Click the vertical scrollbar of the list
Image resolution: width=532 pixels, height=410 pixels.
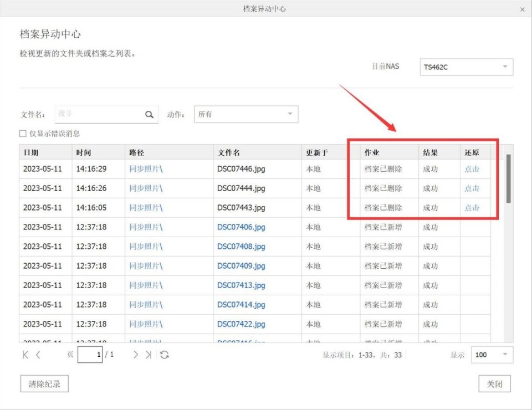pyautogui.click(x=508, y=178)
